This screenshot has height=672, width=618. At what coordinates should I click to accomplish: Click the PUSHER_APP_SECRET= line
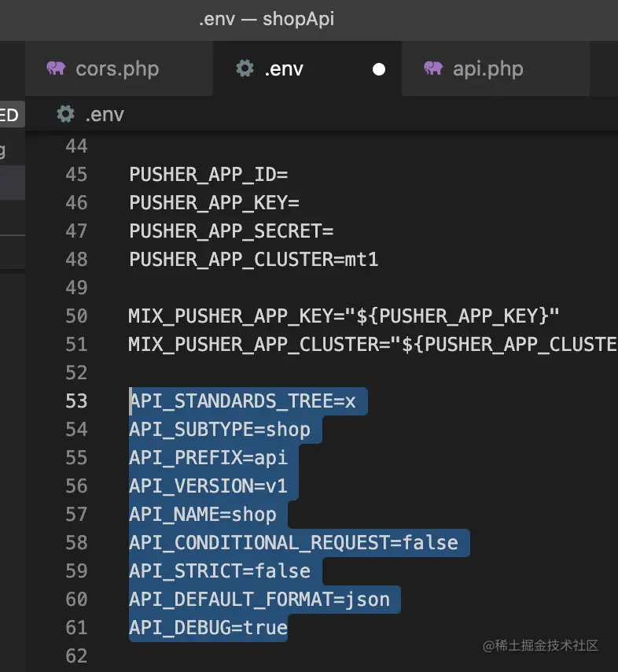[x=231, y=231]
